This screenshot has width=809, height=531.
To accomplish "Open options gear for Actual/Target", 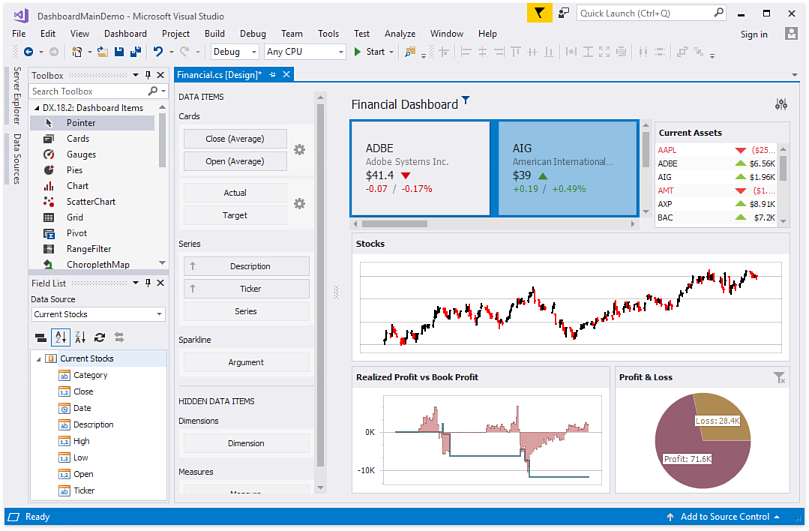I will 299,203.
